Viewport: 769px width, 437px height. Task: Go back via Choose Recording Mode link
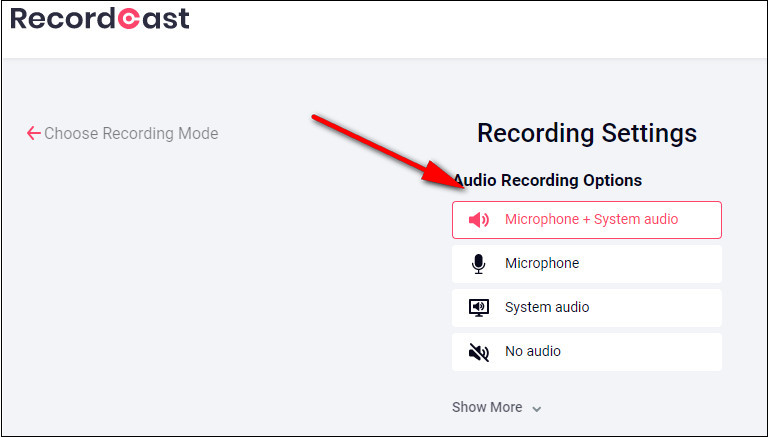(130, 133)
